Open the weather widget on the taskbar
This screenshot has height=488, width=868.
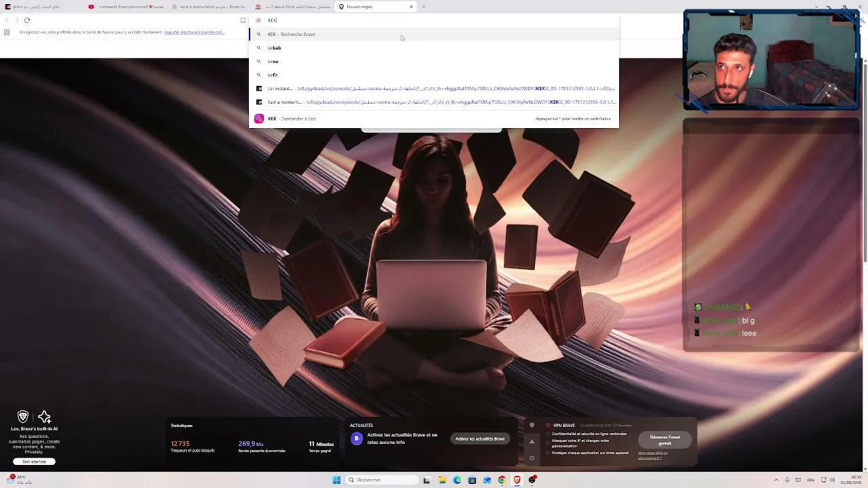(x=19, y=479)
